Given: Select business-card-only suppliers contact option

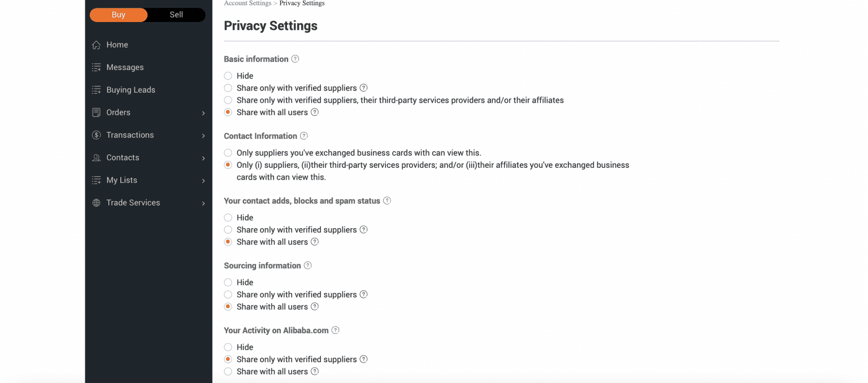Looking at the screenshot, I should 228,153.
